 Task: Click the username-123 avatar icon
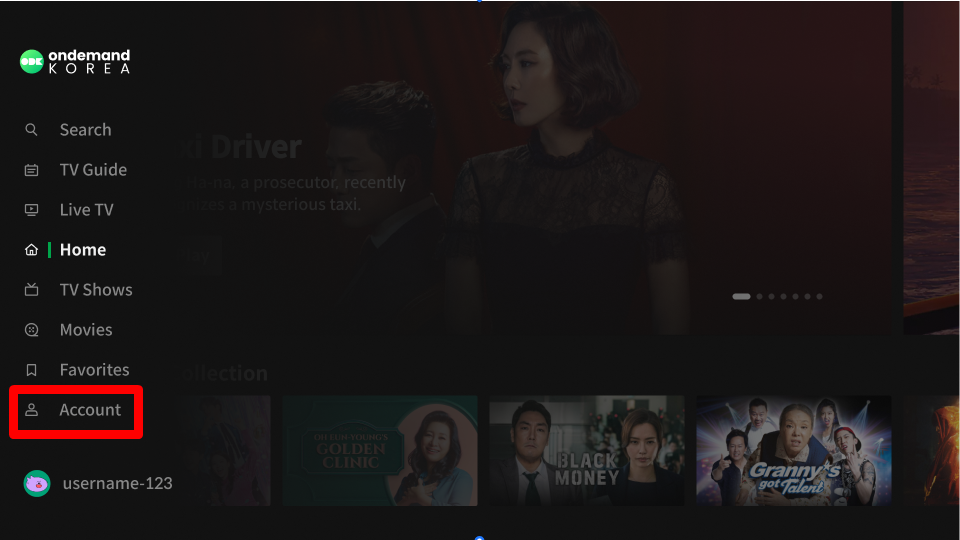(x=37, y=484)
